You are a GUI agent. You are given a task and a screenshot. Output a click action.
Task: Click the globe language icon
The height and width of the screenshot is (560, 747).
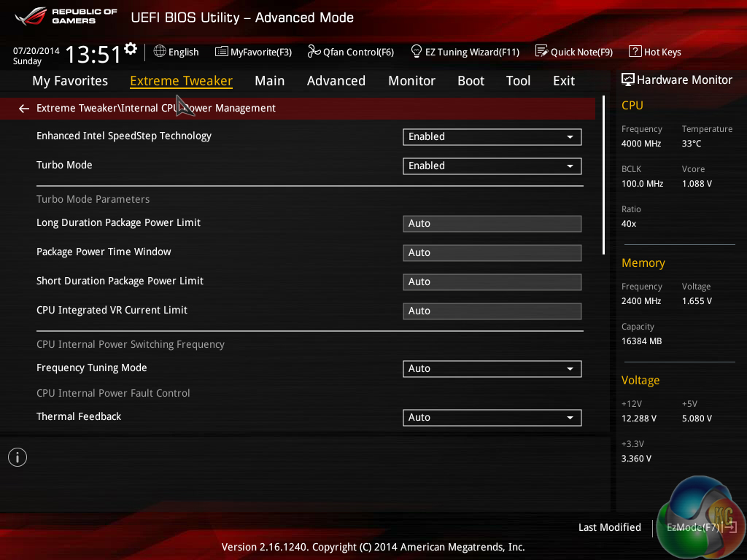pyautogui.click(x=160, y=52)
